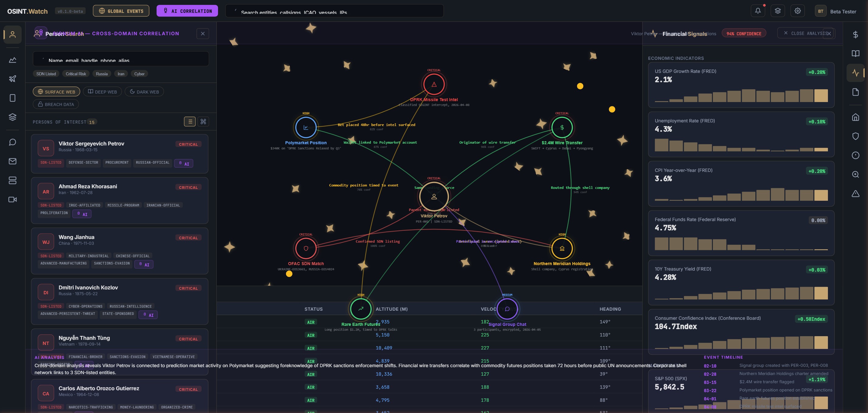
Task: Open the shield security panel in the right sidebar
Action: coord(856,136)
